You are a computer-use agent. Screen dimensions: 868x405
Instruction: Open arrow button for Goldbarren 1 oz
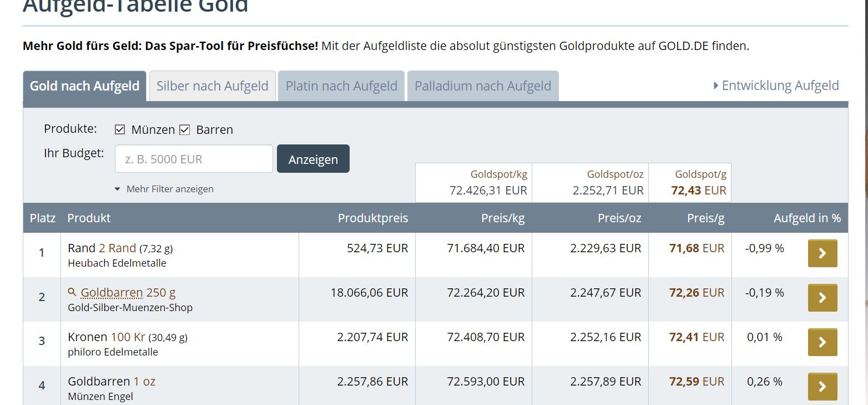pos(822,387)
